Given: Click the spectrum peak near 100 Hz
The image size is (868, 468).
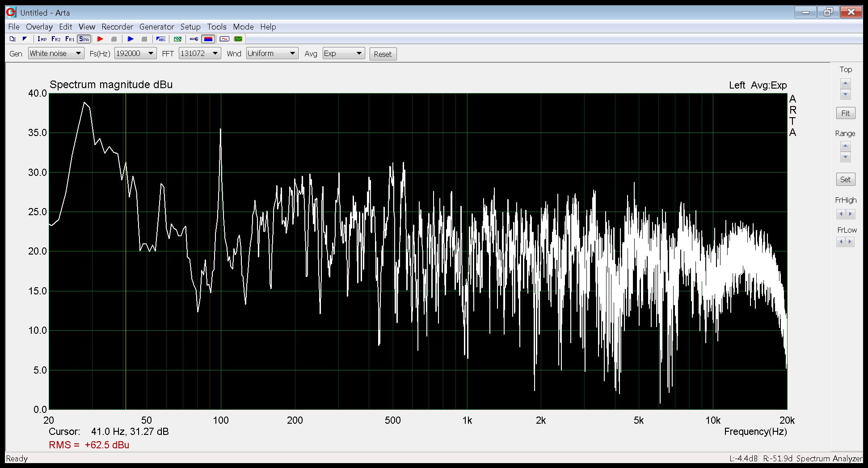Looking at the screenshot, I should [x=220, y=130].
